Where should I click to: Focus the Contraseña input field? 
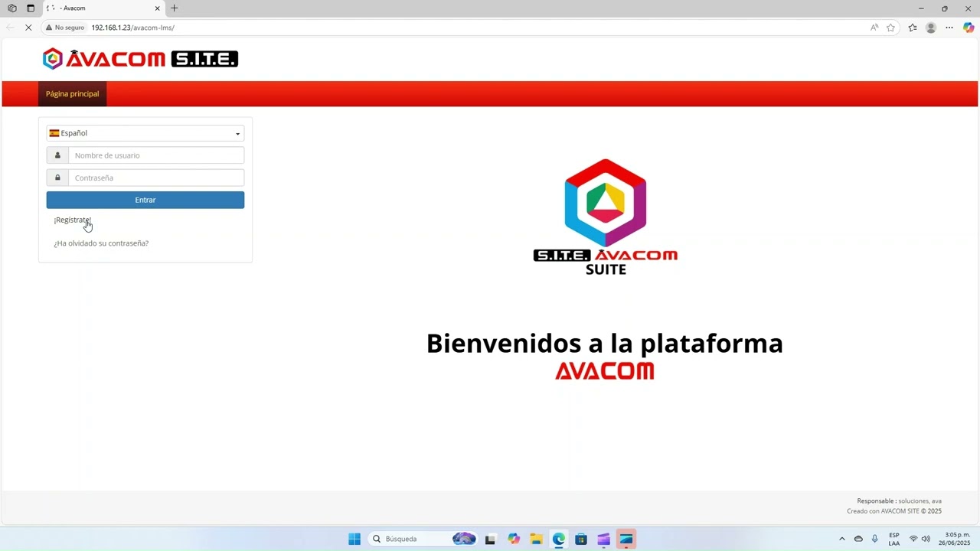156,178
